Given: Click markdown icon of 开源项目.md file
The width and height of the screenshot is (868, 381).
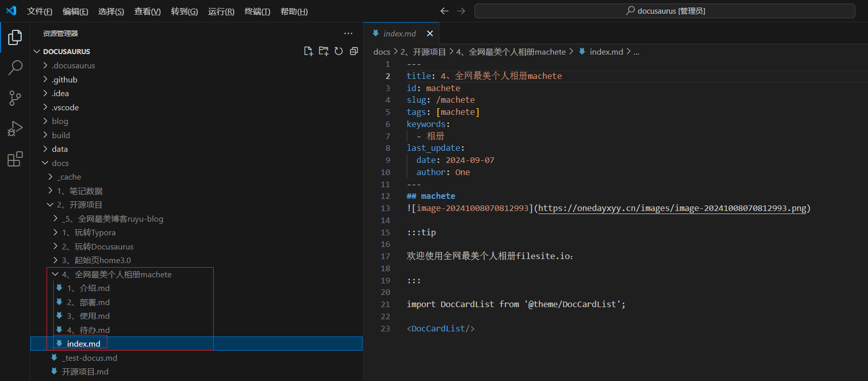Looking at the screenshot, I should 54,371.
